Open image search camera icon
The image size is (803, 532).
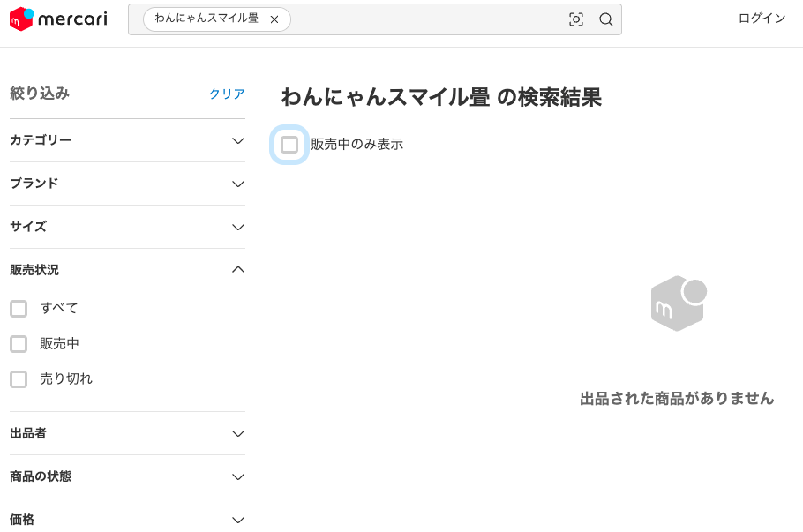(576, 19)
